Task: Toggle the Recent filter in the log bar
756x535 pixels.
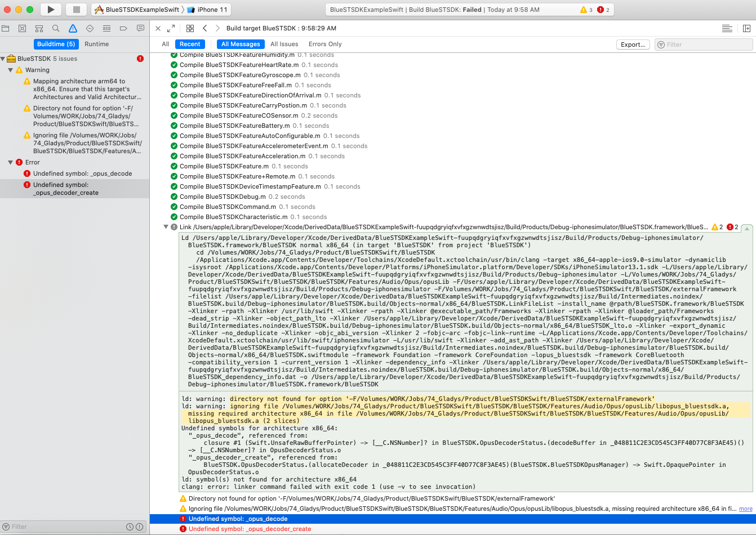Action: 190,44
